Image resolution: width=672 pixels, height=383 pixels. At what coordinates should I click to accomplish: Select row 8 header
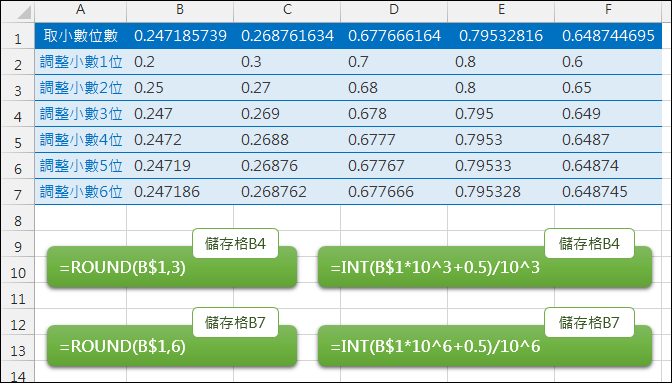point(18,218)
